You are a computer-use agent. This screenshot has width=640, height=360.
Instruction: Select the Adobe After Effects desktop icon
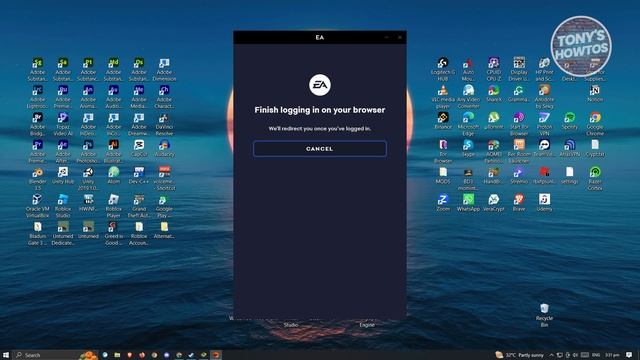click(x=63, y=151)
